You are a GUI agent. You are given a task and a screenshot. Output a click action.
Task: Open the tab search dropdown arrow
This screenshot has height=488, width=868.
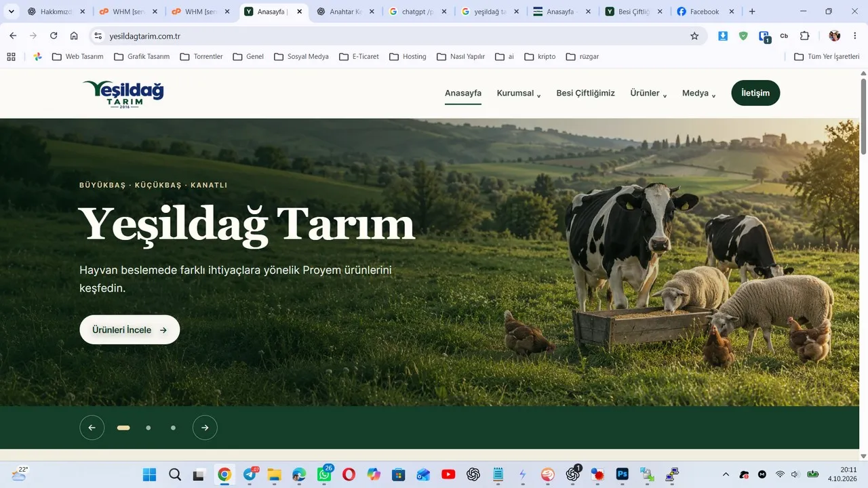click(11, 12)
